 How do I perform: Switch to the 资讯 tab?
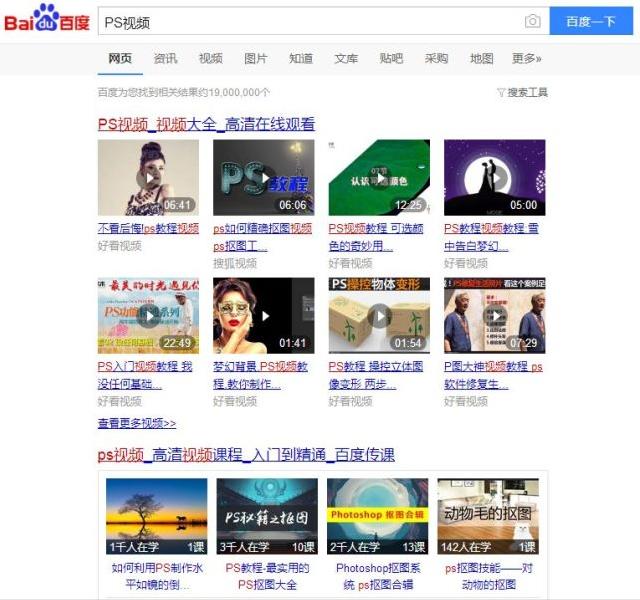165,58
